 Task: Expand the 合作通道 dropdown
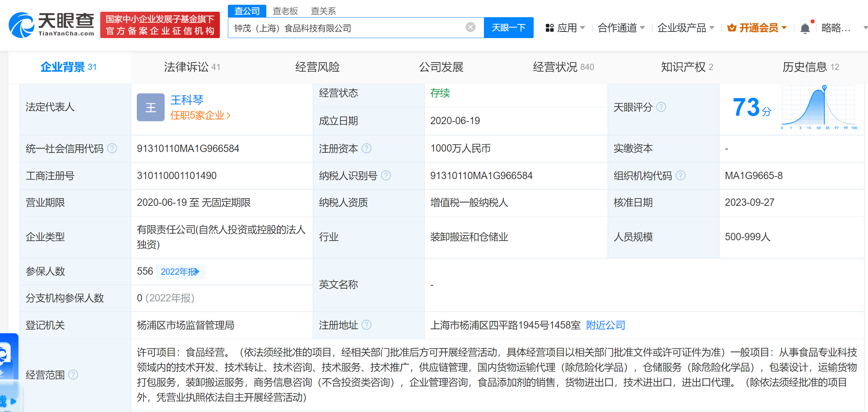click(642, 28)
